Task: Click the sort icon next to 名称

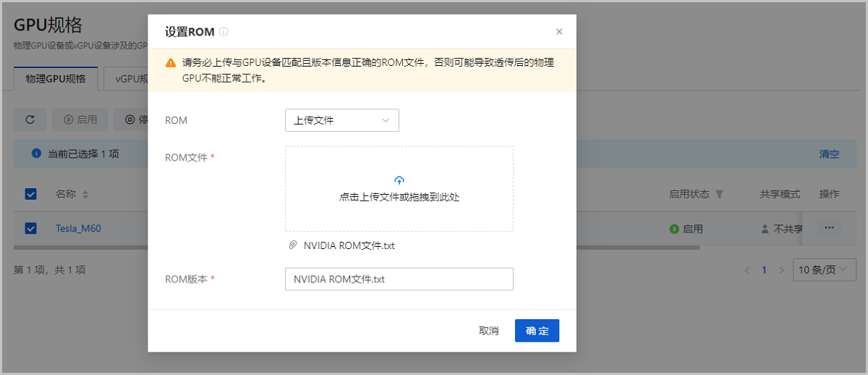Action: [85, 195]
